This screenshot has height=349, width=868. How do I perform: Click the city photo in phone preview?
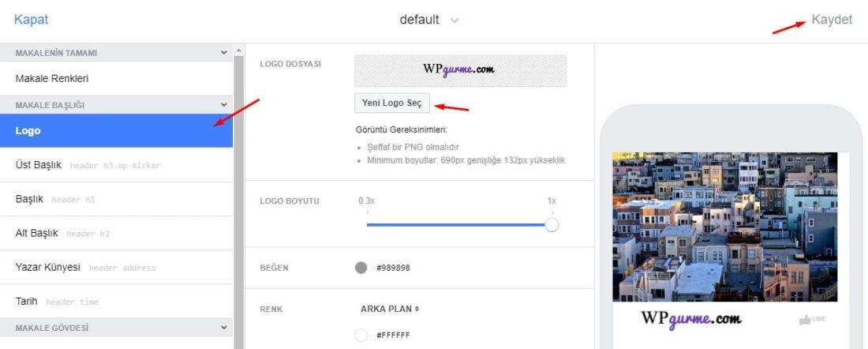coord(724,227)
